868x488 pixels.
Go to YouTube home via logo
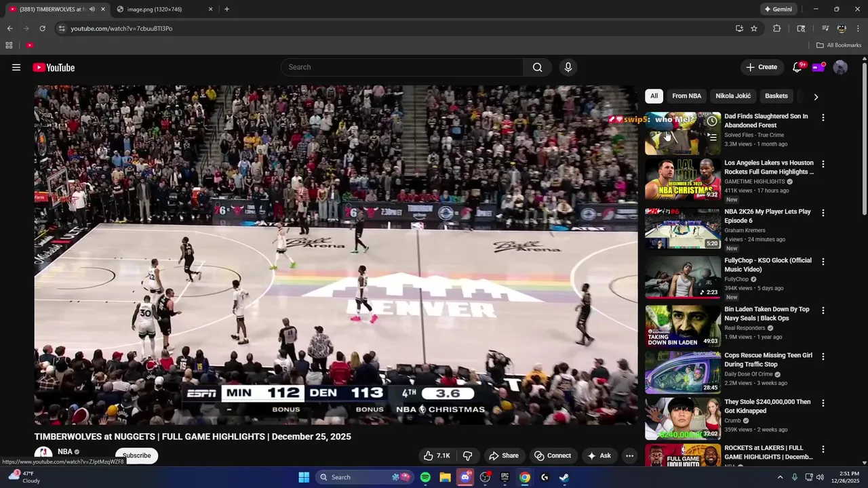(x=54, y=67)
